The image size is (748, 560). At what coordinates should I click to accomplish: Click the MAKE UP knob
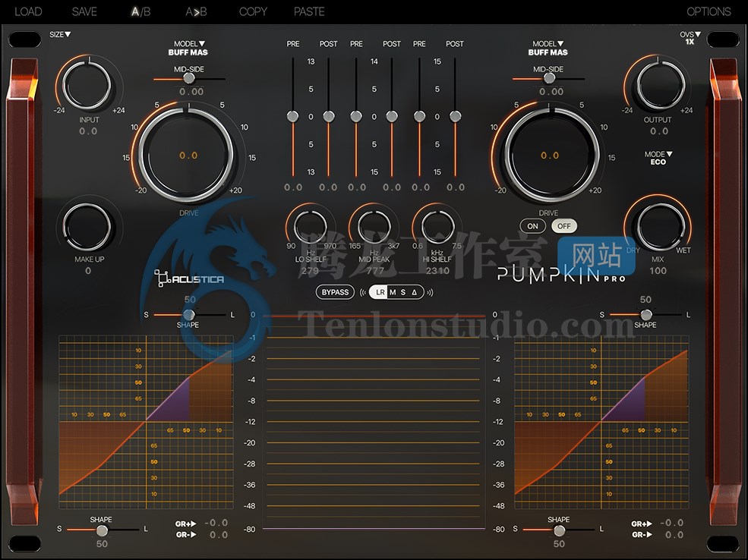pyautogui.click(x=88, y=228)
